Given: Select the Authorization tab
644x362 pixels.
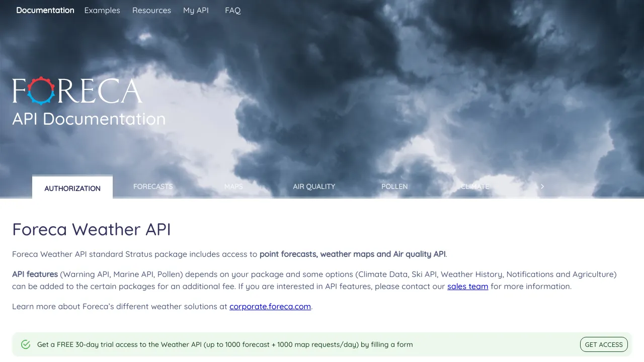Looking at the screenshot, I should pyautogui.click(x=72, y=188).
